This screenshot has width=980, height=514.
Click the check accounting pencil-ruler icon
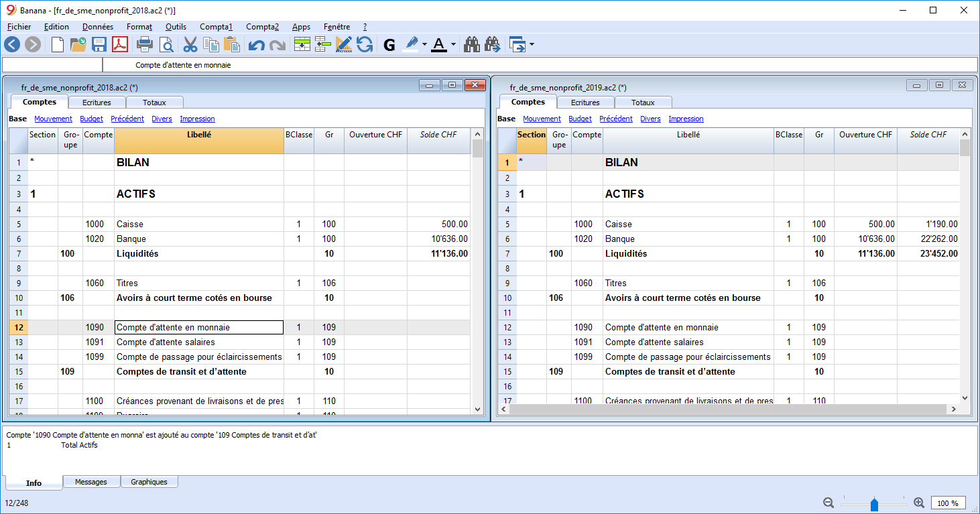coord(344,45)
